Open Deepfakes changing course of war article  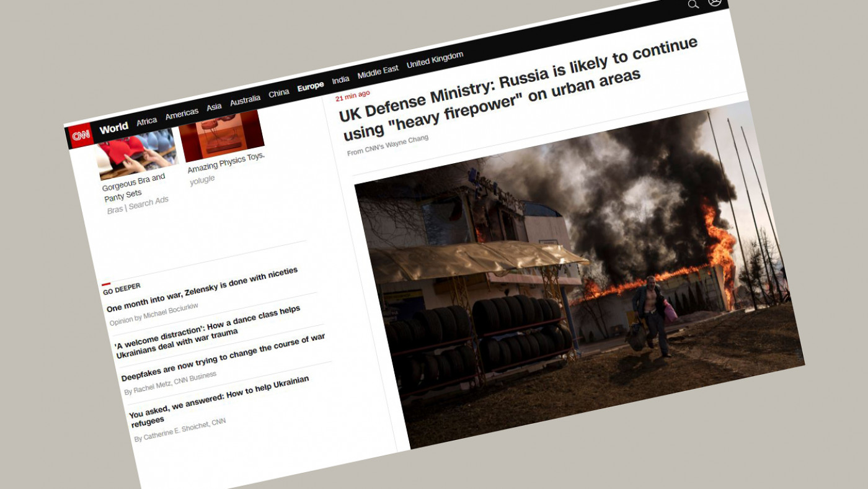point(223,359)
